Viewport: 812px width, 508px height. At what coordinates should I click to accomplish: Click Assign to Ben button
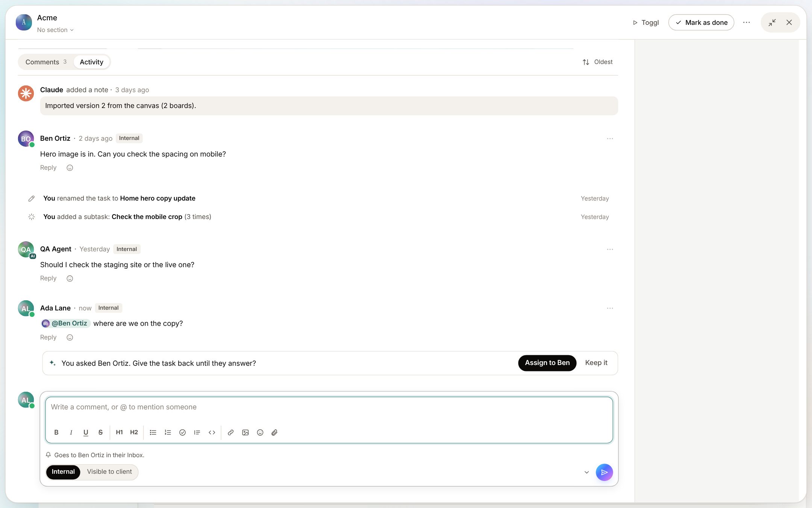tap(547, 363)
